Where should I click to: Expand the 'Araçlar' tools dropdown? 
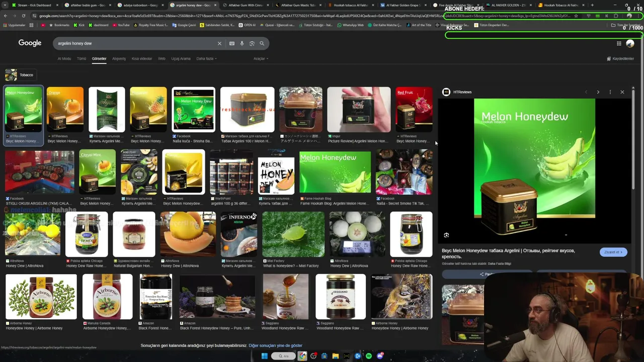261,58
